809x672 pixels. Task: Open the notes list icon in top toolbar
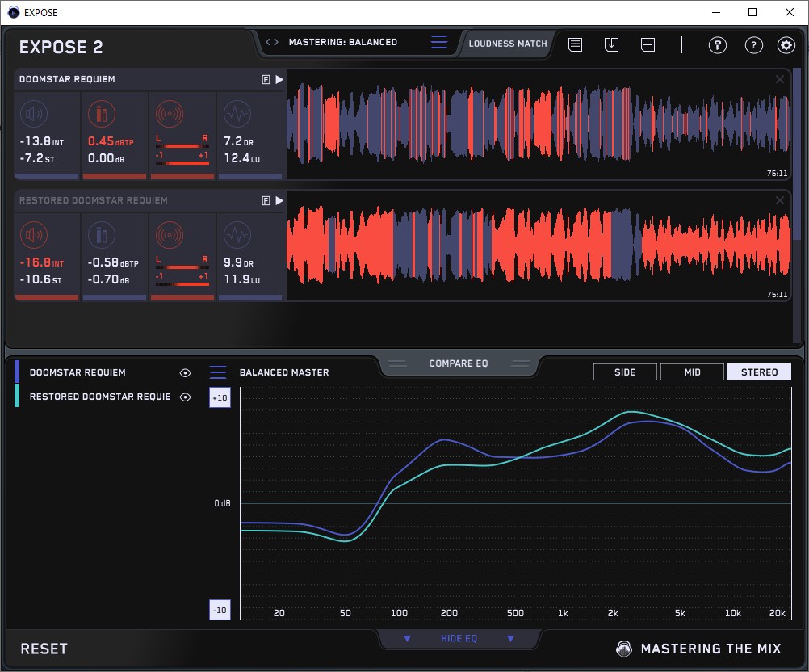[576, 45]
